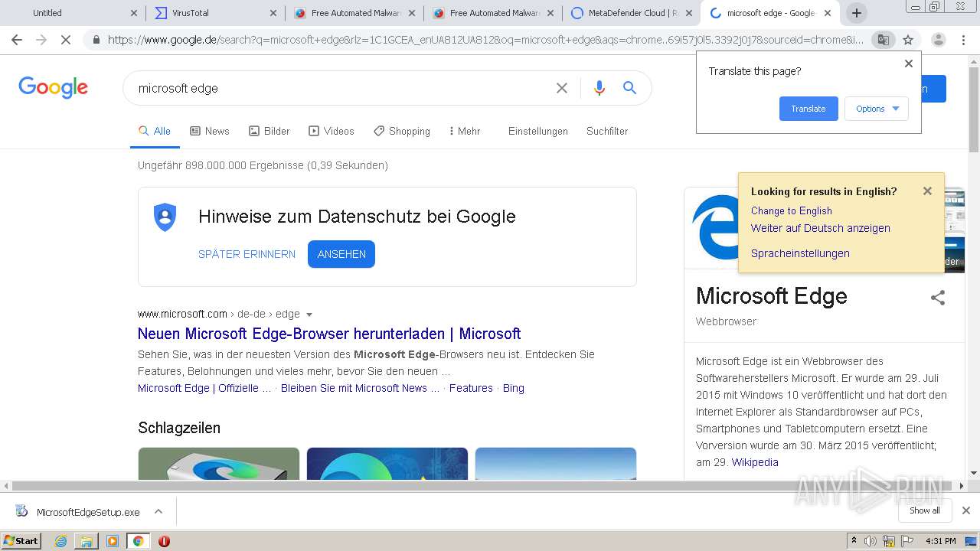Start voice search with microphone icon
Image resolution: width=980 pixels, height=551 pixels.
click(x=599, y=88)
